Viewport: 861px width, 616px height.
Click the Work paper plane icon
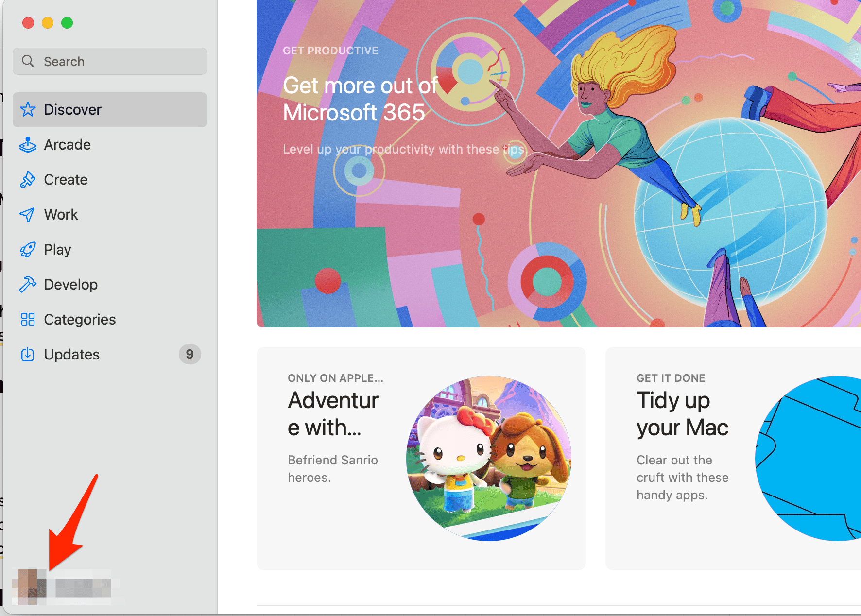pyautogui.click(x=28, y=215)
